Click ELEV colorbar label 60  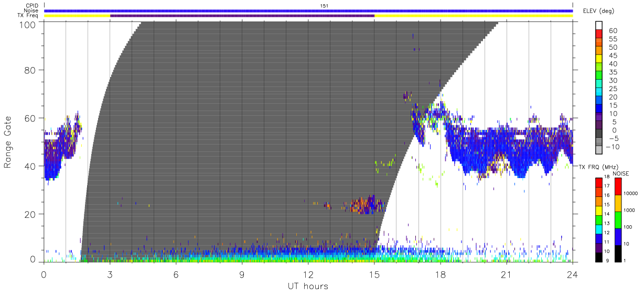(613, 31)
